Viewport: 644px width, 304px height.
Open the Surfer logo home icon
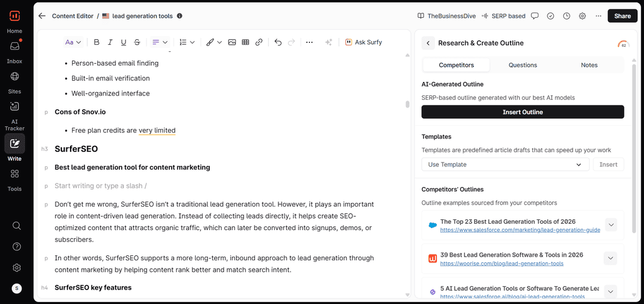point(15,16)
